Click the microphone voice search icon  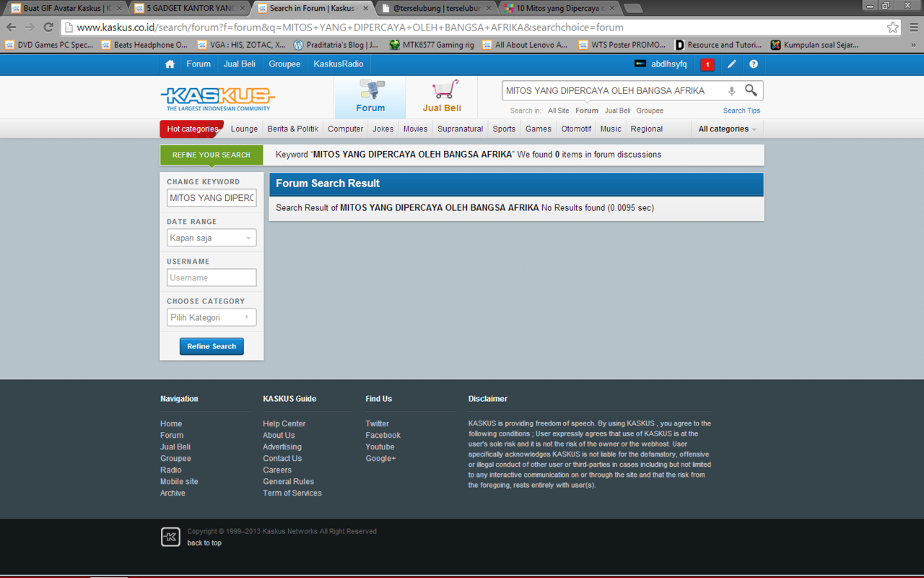click(731, 91)
